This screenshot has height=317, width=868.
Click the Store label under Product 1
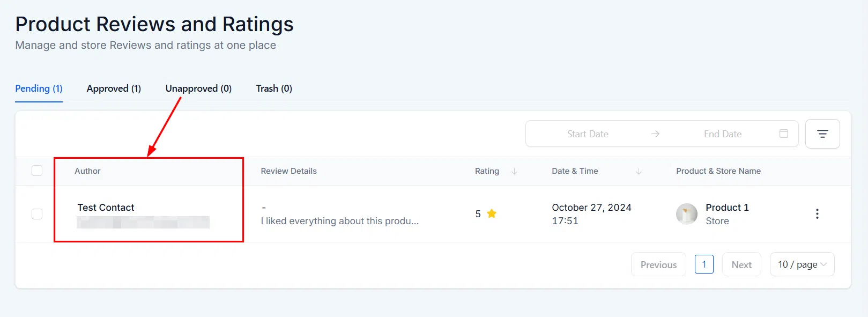(x=717, y=221)
